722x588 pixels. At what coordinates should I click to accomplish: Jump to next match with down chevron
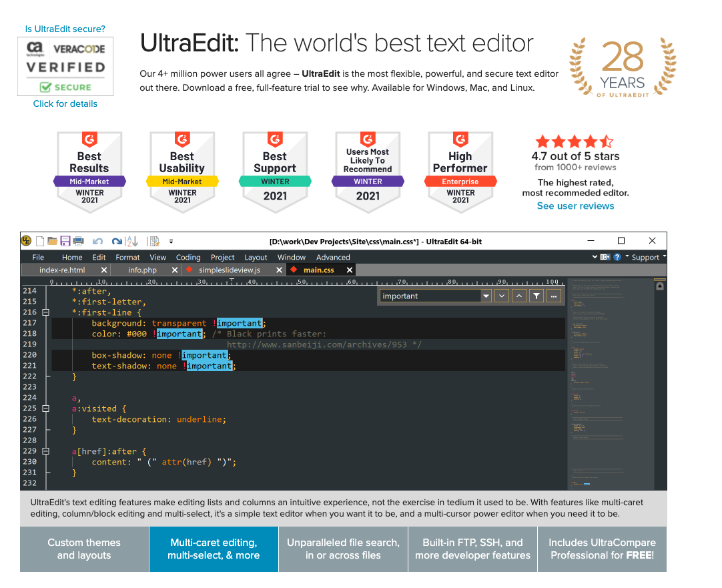point(501,296)
